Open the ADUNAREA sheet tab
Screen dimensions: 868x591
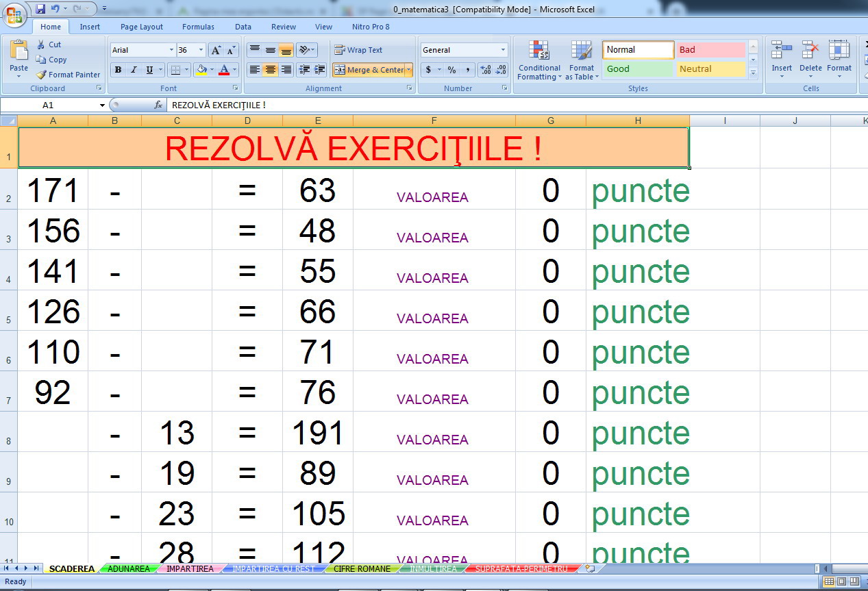click(x=128, y=569)
